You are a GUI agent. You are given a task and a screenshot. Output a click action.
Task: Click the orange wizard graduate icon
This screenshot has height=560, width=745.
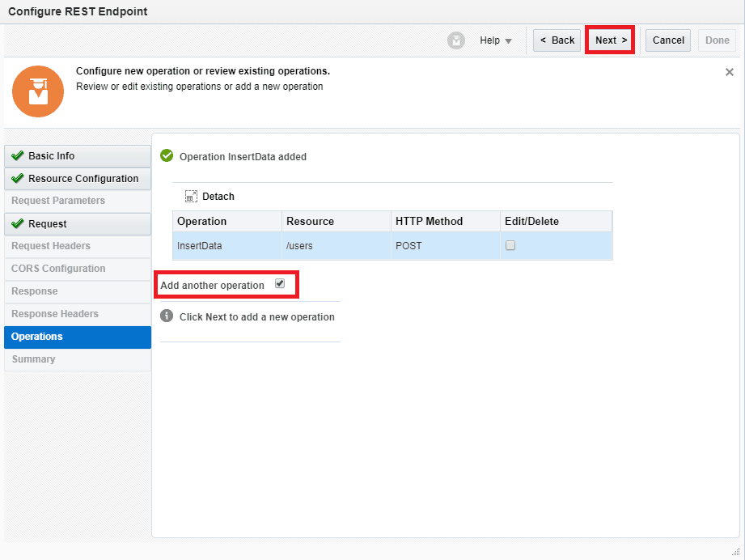pos(38,91)
